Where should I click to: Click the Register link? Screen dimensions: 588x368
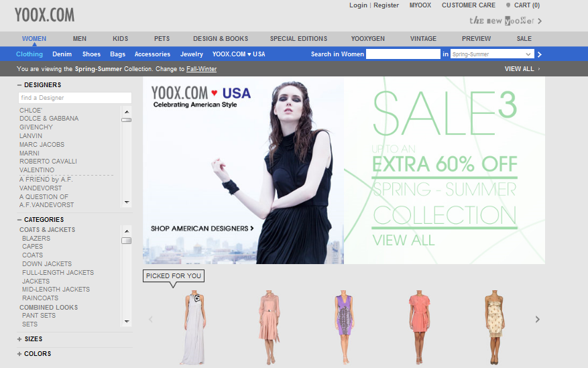(386, 5)
